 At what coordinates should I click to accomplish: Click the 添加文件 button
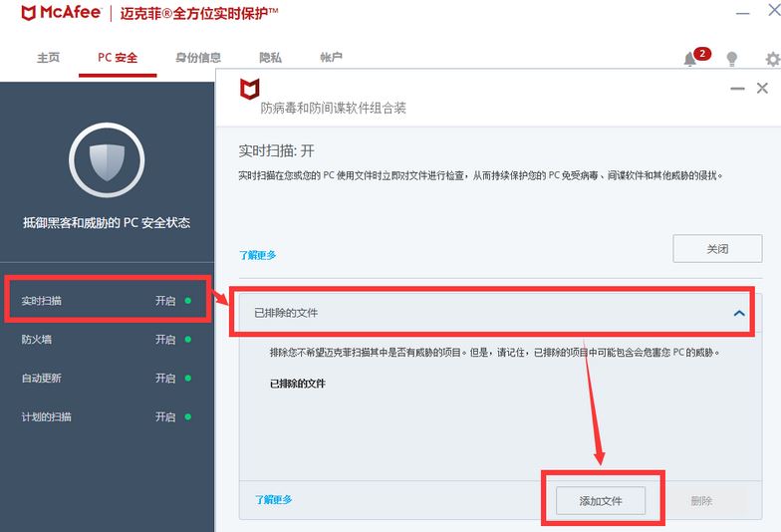pyautogui.click(x=601, y=500)
